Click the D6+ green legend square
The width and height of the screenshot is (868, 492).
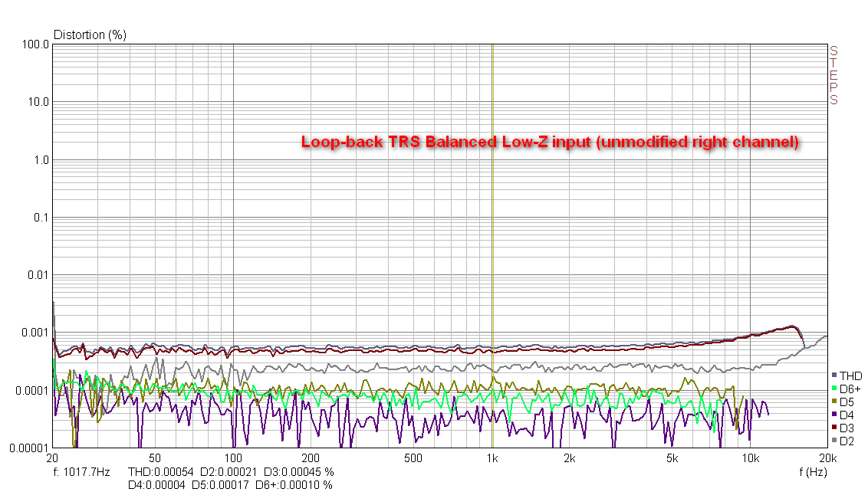pyautogui.click(x=834, y=389)
